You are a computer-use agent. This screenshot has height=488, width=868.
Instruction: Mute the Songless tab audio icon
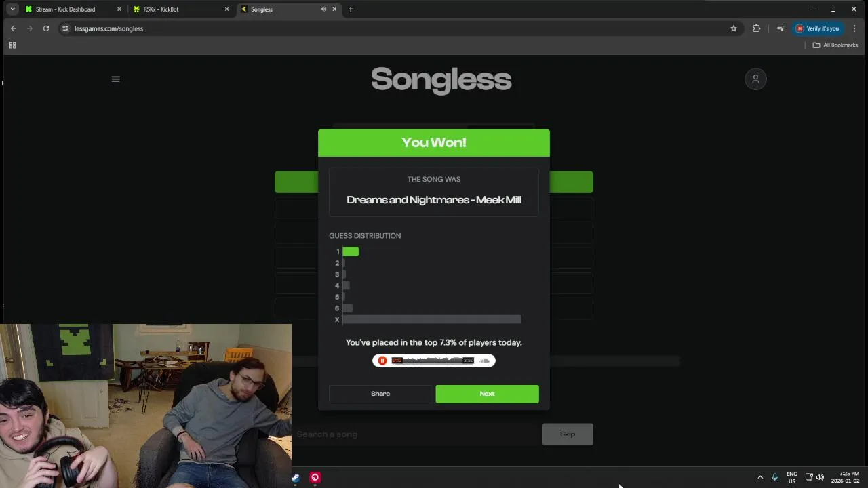click(323, 9)
